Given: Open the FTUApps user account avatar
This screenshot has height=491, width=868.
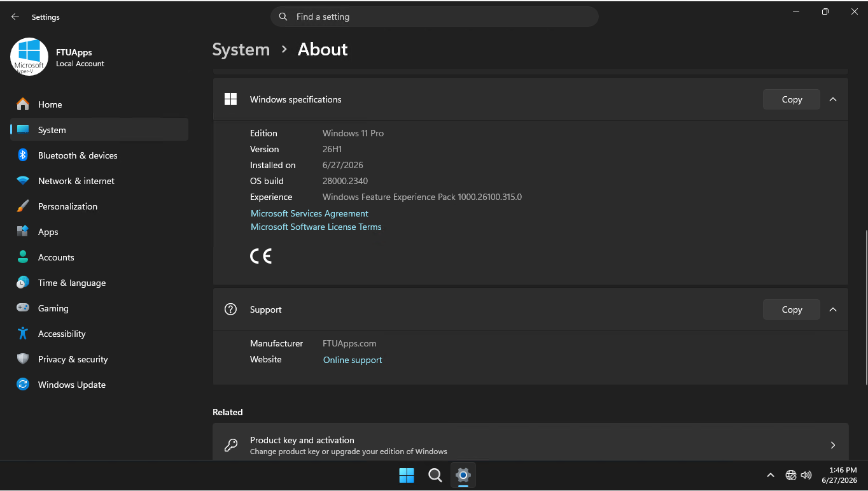Looking at the screenshot, I should click(x=29, y=57).
